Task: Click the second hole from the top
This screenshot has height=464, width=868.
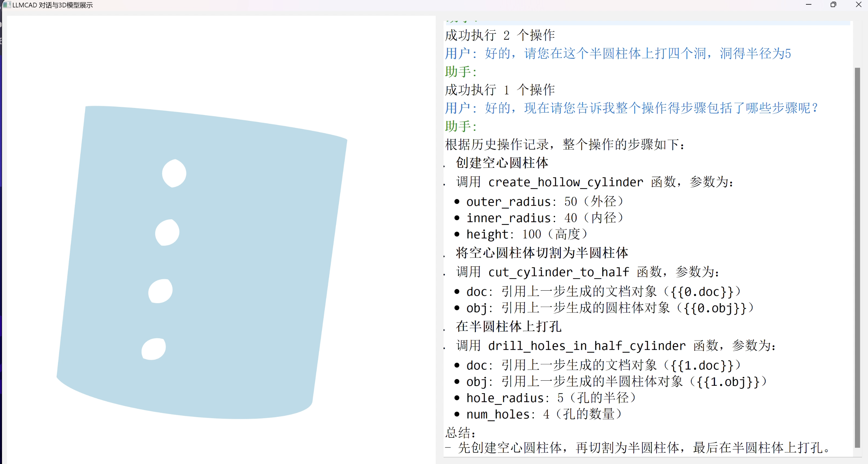Action: [167, 233]
